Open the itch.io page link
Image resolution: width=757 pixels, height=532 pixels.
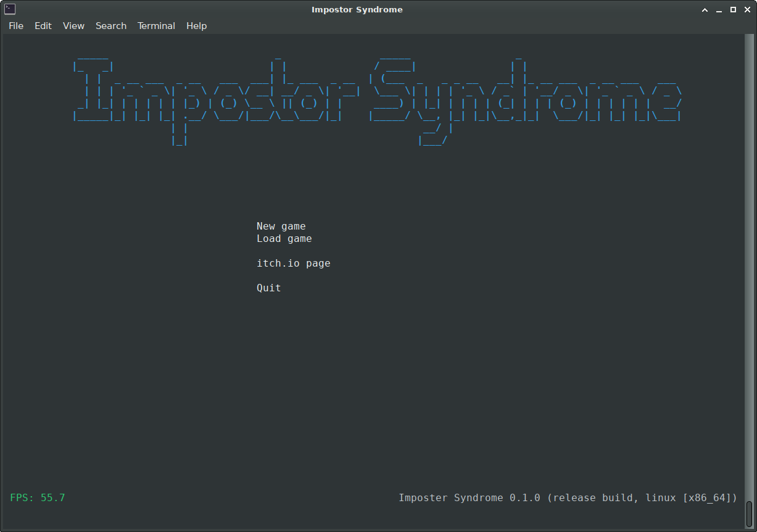click(294, 264)
